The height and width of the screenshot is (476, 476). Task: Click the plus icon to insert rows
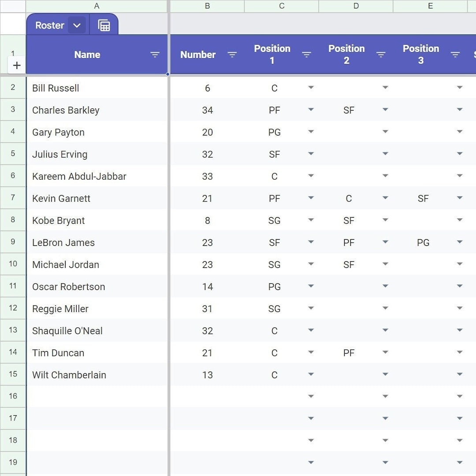pyautogui.click(x=17, y=65)
